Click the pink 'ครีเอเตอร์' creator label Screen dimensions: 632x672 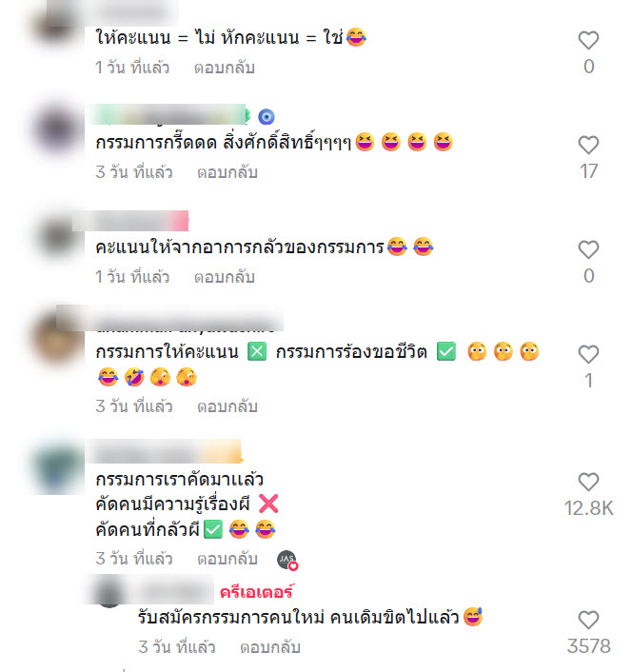pos(256,592)
